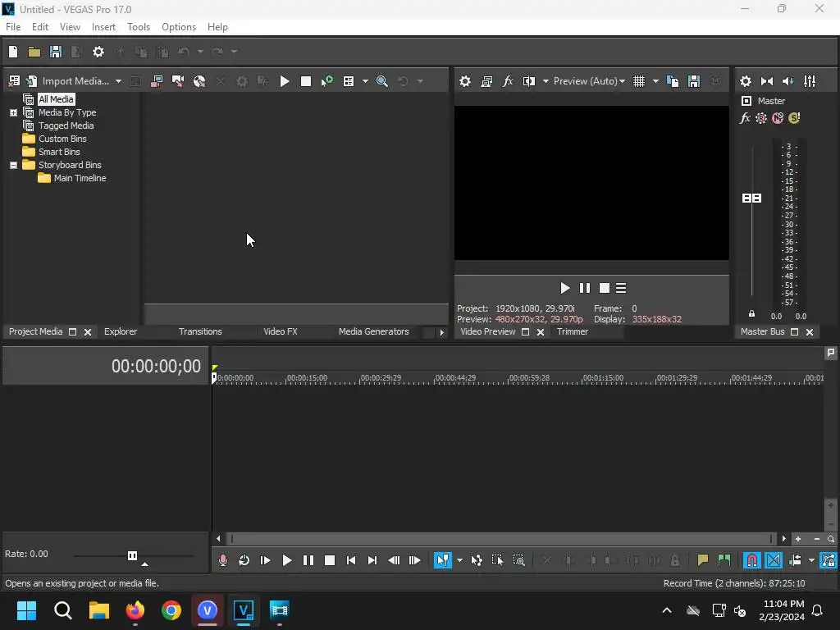Open the Master FX button
The width and height of the screenshot is (840, 630).
745,118
